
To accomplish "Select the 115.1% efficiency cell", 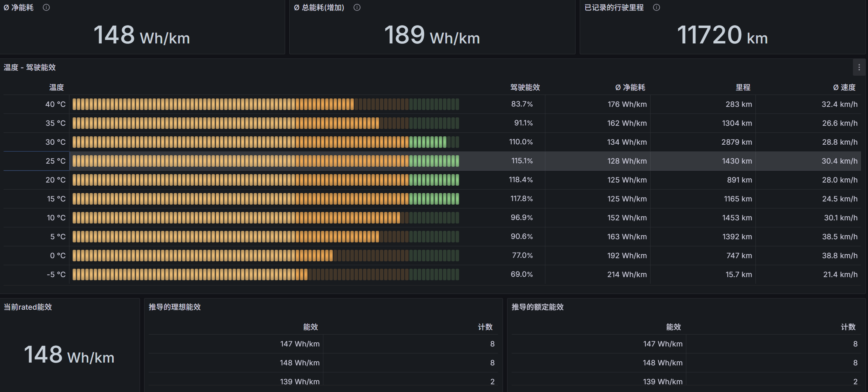I will tap(522, 161).
